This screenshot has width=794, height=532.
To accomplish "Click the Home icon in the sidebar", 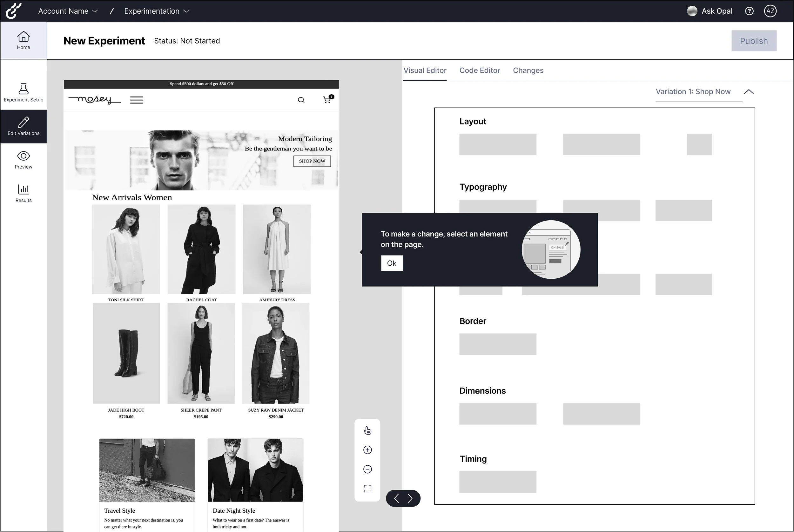I will click(x=24, y=37).
